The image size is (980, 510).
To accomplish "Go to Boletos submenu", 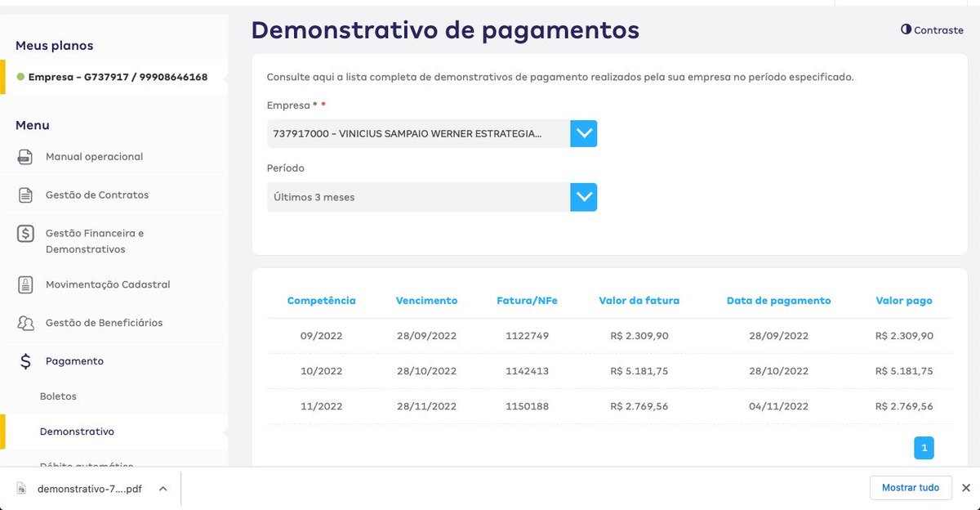I will pyautogui.click(x=58, y=396).
